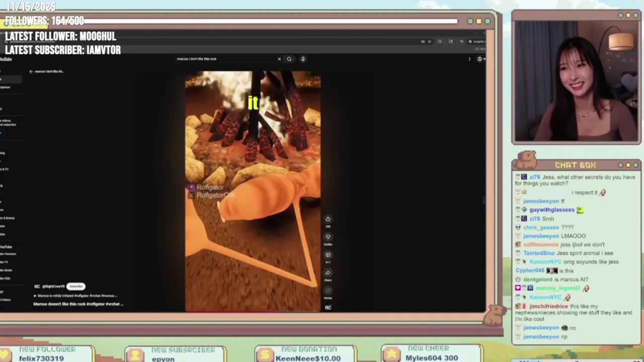This screenshot has height=362, width=644.
Task: Select jamesbeeyon's 'rip' message
Action: pyautogui.click(x=541, y=336)
